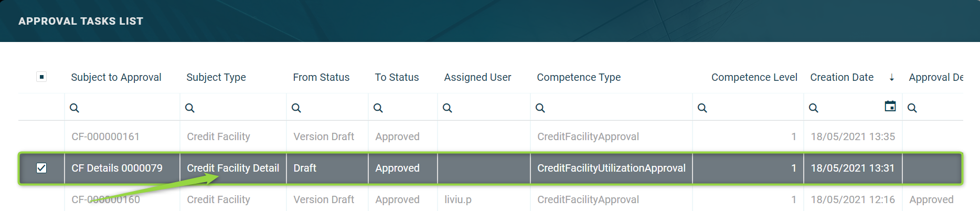The image size is (980, 211).
Task: Uncheck the CF Details 0000079 row checkbox
Action: pyautogui.click(x=41, y=168)
